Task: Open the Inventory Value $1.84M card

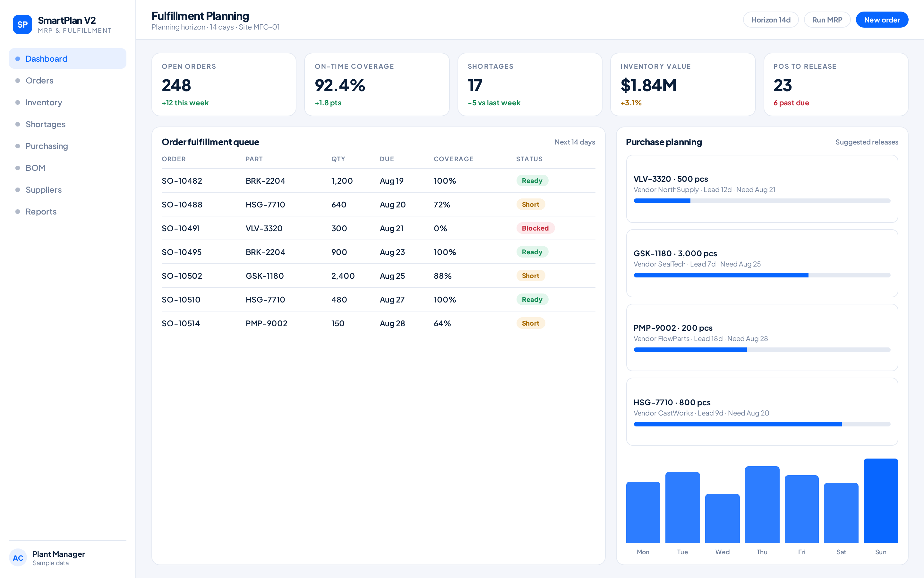Action: click(x=683, y=84)
